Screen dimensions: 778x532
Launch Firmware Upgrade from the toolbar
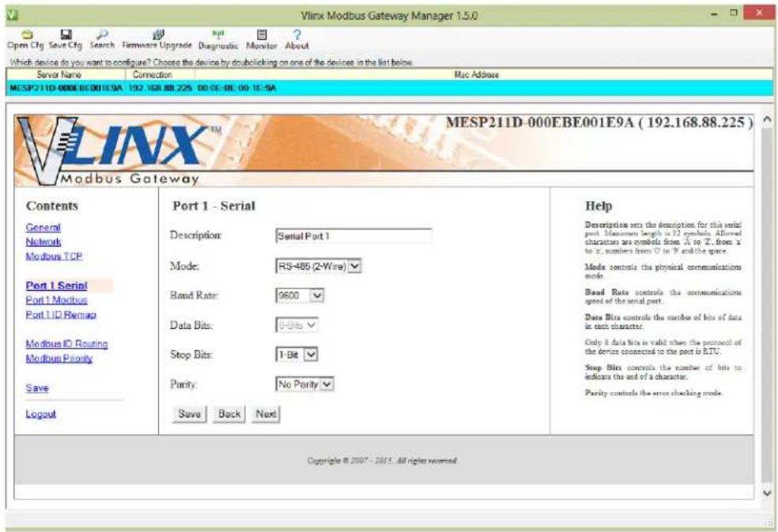(157, 40)
